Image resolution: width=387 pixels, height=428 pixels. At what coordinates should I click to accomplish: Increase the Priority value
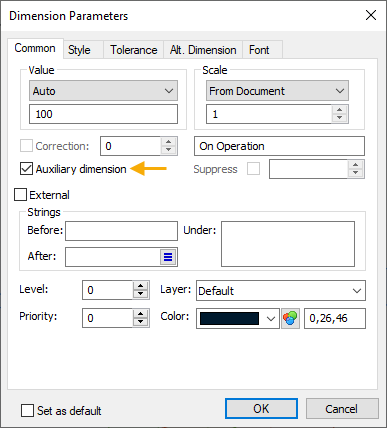(x=141, y=314)
